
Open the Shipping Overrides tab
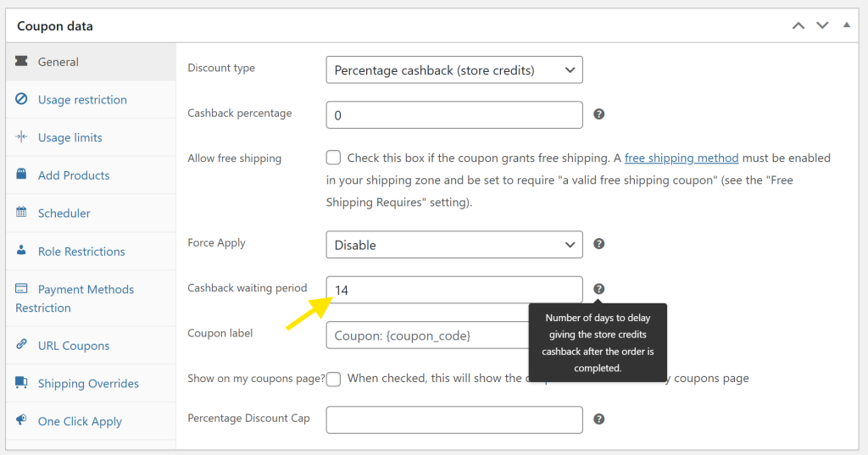91,383
